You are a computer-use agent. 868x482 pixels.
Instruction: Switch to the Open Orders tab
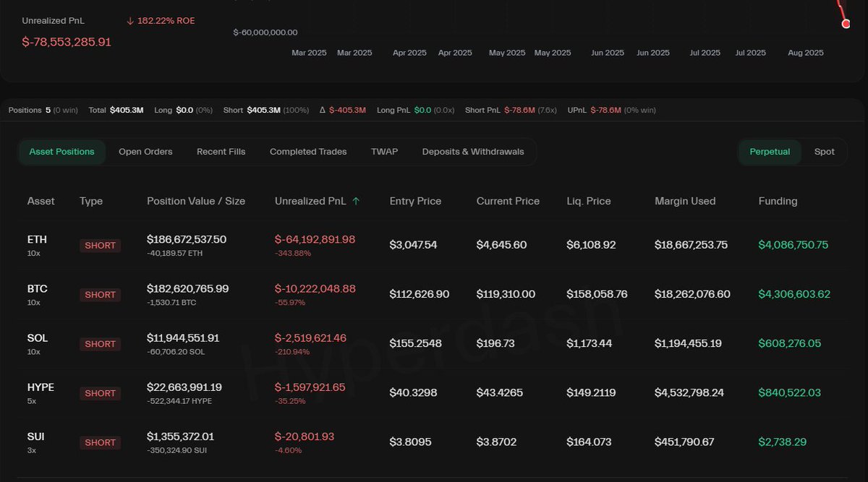(145, 152)
